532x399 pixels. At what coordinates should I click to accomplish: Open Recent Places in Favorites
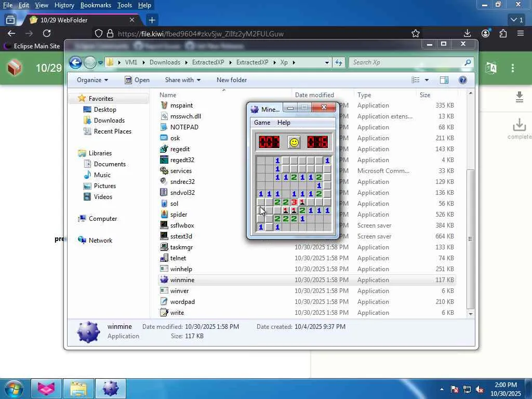pyautogui.click(x=113, y=131)
